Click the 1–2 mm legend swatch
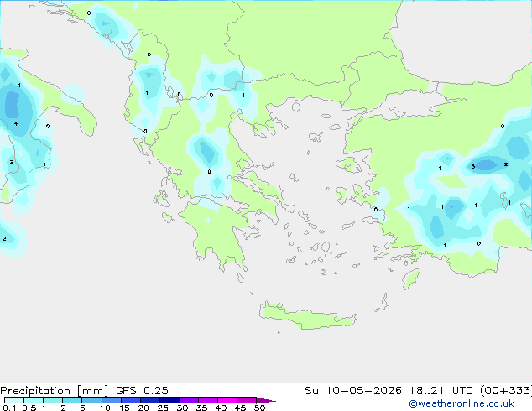This screenshot has width=532, height=411. (53, 400)
